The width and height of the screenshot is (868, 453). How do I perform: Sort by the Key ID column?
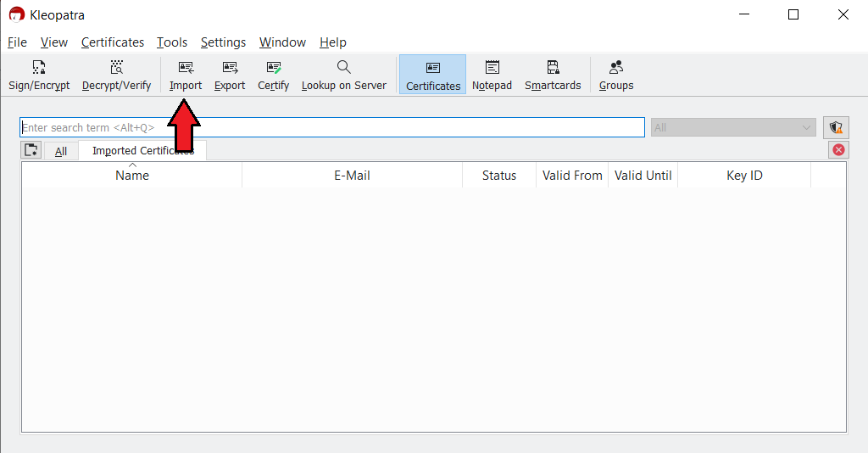[744, 175]
